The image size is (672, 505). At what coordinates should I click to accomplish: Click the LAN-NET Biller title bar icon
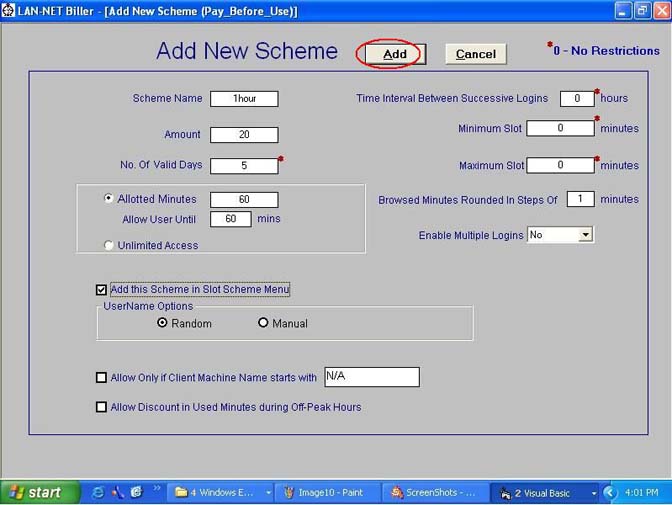(x=9, y=9)
